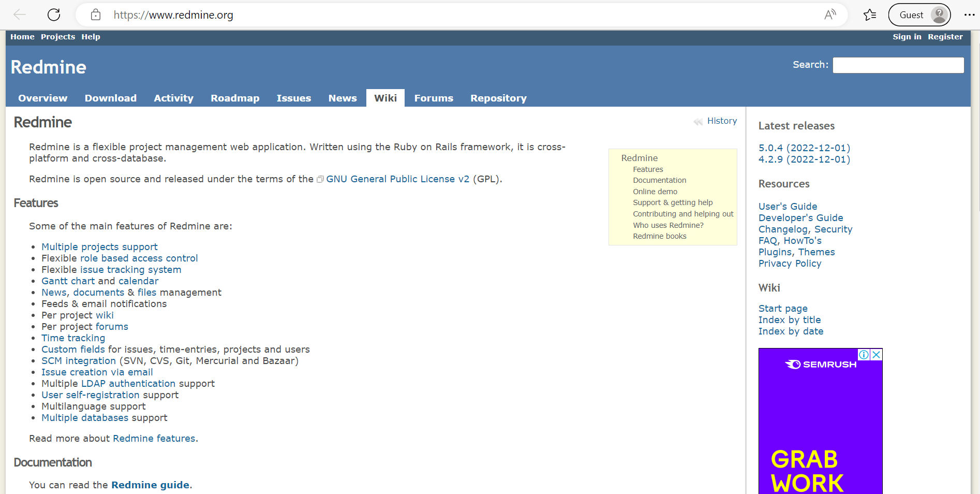
Task: Switch to the News tab
Action: click(x=343, y=98)
